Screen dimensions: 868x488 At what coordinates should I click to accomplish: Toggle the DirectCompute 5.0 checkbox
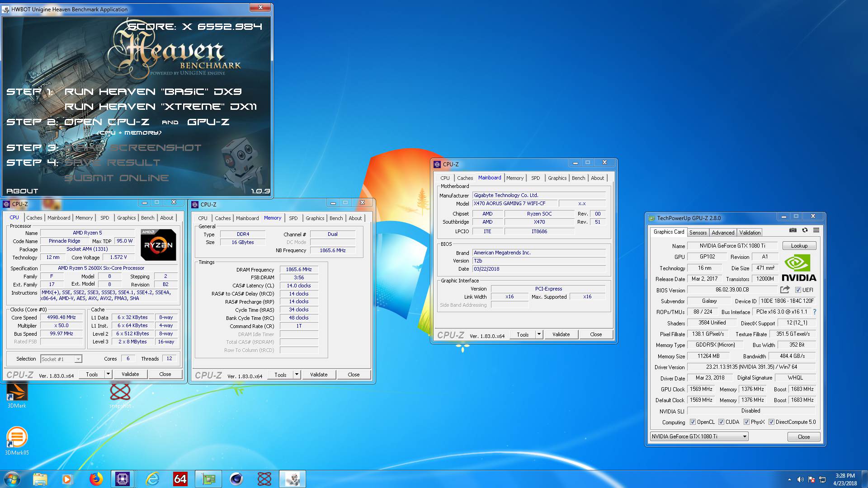(x=771, y=422)
